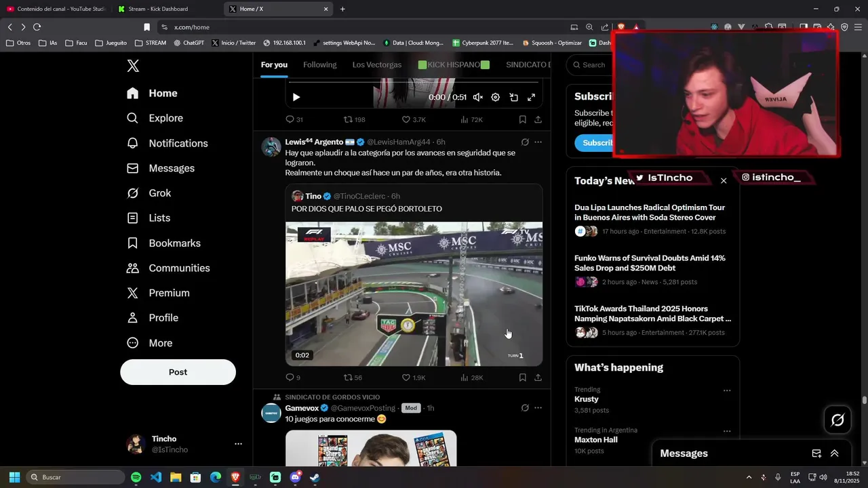Click the X logo in the sidebar
868x488 pixels.
[x=133, y=66]
